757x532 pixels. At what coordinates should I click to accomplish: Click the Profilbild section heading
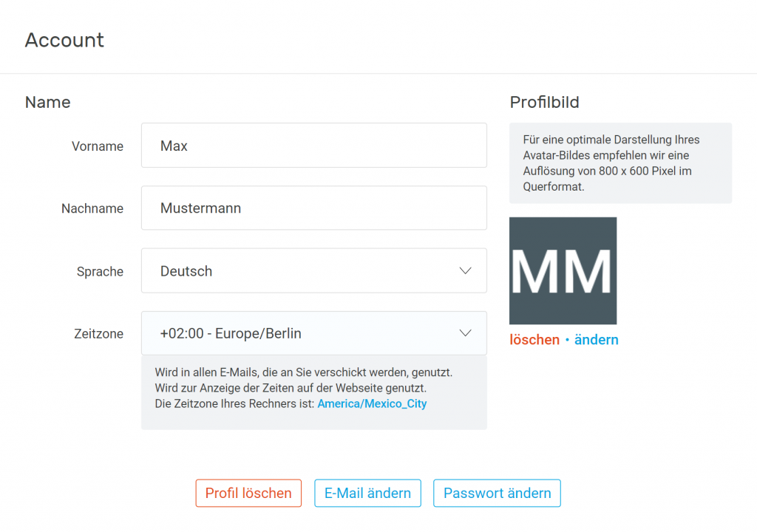(545, 103)
